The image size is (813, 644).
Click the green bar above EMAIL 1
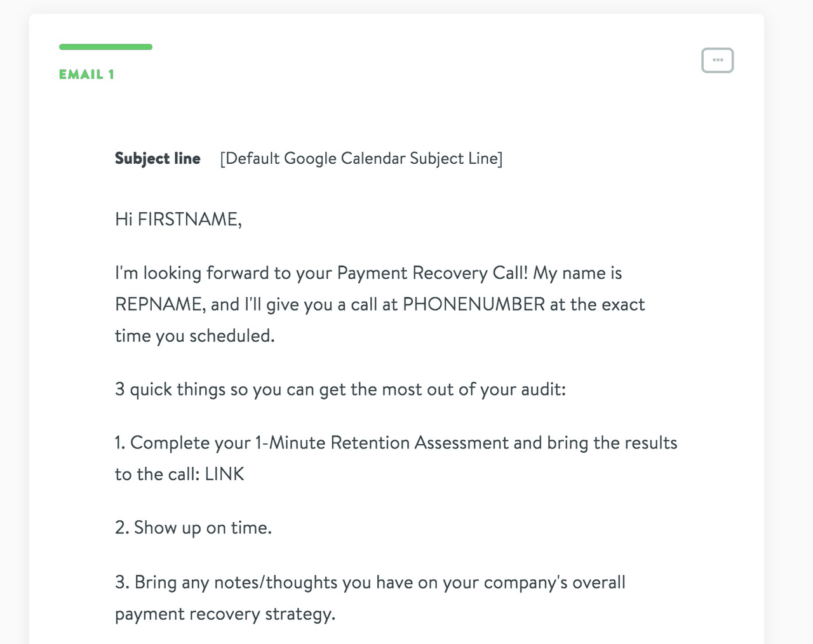(105, 47)
